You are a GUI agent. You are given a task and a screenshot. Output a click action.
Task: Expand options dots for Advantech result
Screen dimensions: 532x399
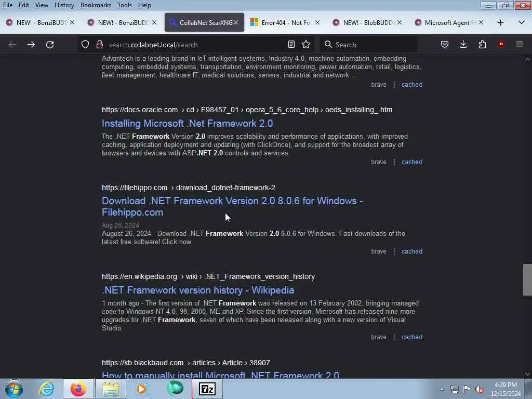coord(394,85)
